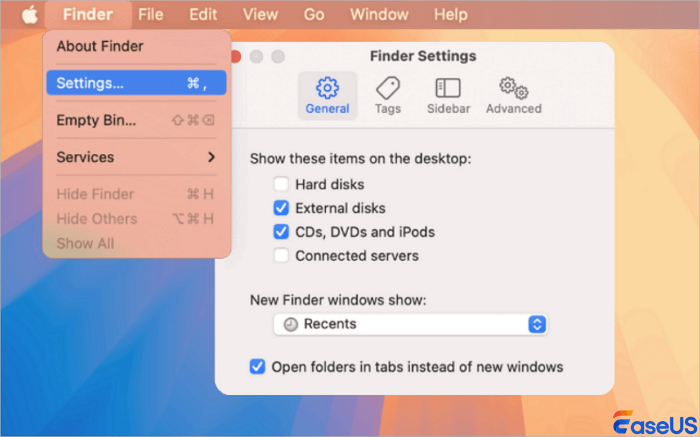This screenshot has height=437, width=700.
Task: Open the Advanced settings tab
Action: pos(513,96)
